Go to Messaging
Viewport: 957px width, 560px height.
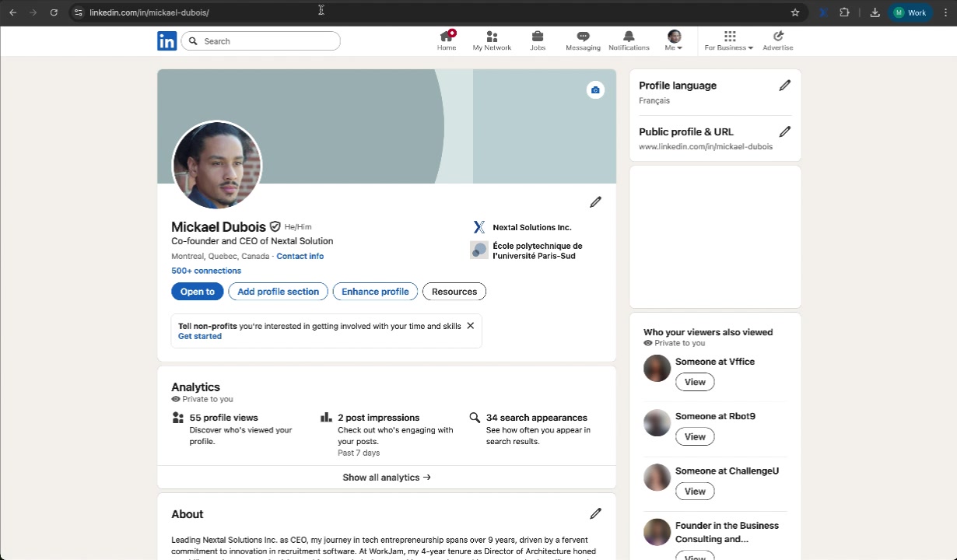[583, 40]
